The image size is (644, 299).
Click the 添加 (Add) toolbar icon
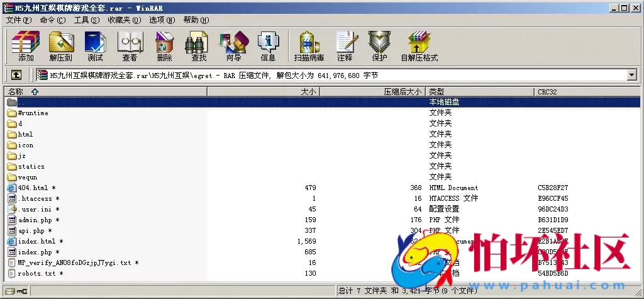click(x=25, y=46)
